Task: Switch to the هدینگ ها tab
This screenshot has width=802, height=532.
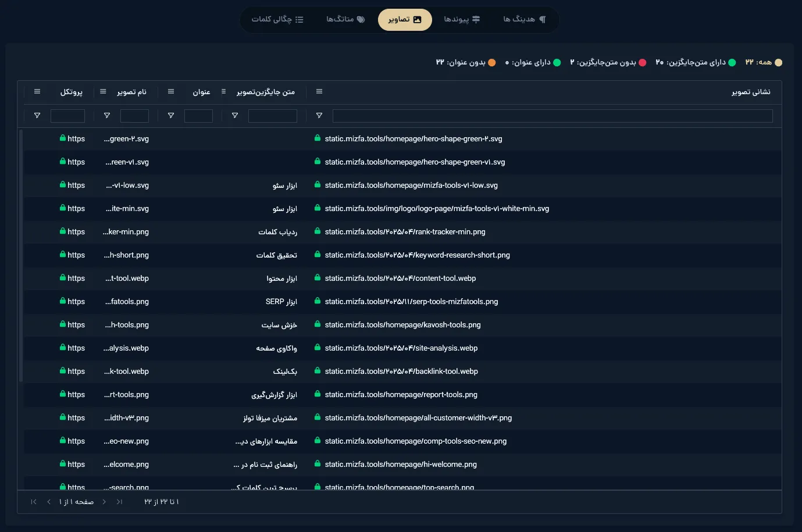Action: pyautogui.click(x=525, y=19)
